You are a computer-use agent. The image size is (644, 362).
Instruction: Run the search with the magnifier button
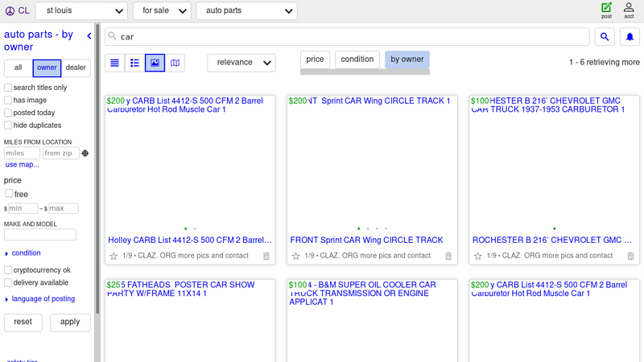click(605, 37)
